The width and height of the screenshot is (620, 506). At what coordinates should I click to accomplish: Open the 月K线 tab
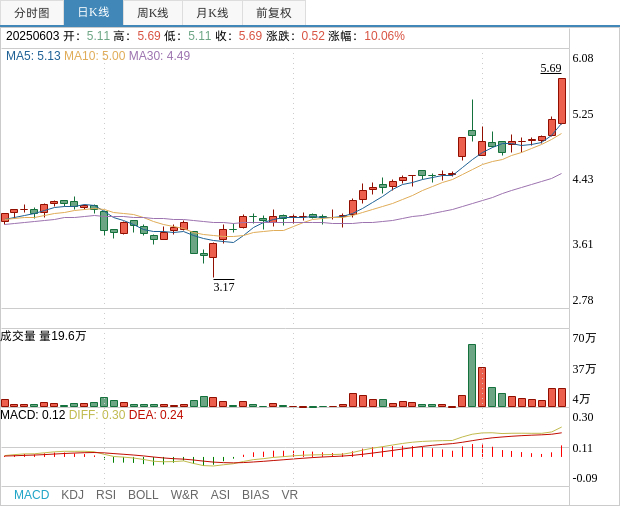pos(212,13)
